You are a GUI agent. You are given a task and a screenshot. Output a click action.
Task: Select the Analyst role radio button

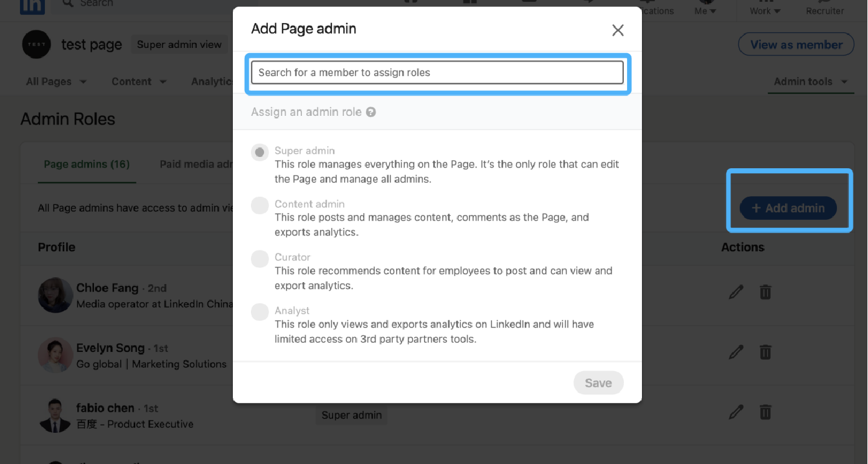coord(260,311)
